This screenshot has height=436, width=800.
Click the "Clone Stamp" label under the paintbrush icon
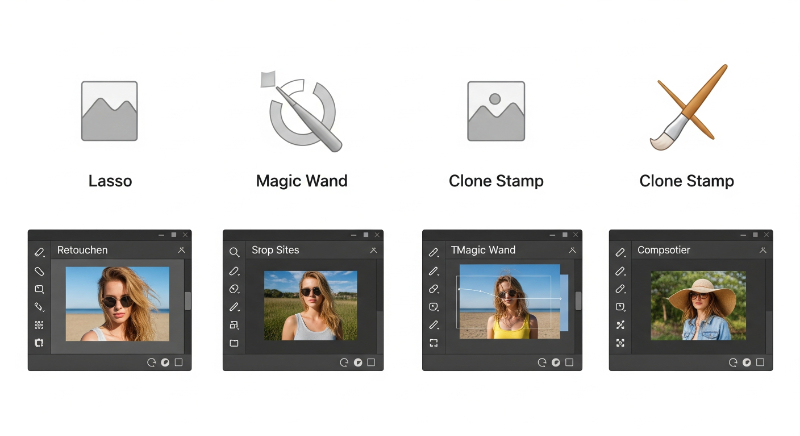pyautogui.click(x=687, y=181)
